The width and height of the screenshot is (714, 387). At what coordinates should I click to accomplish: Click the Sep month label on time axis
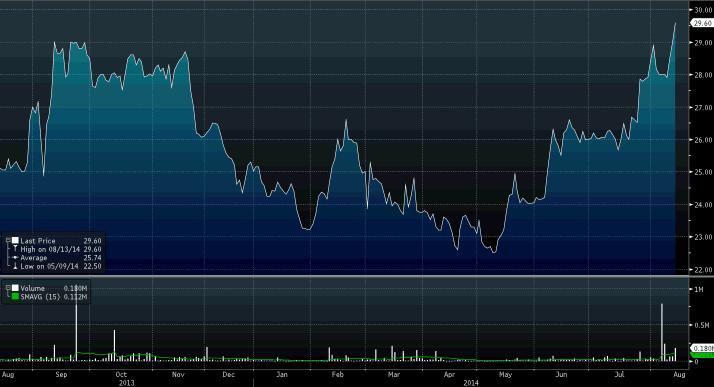61,374
